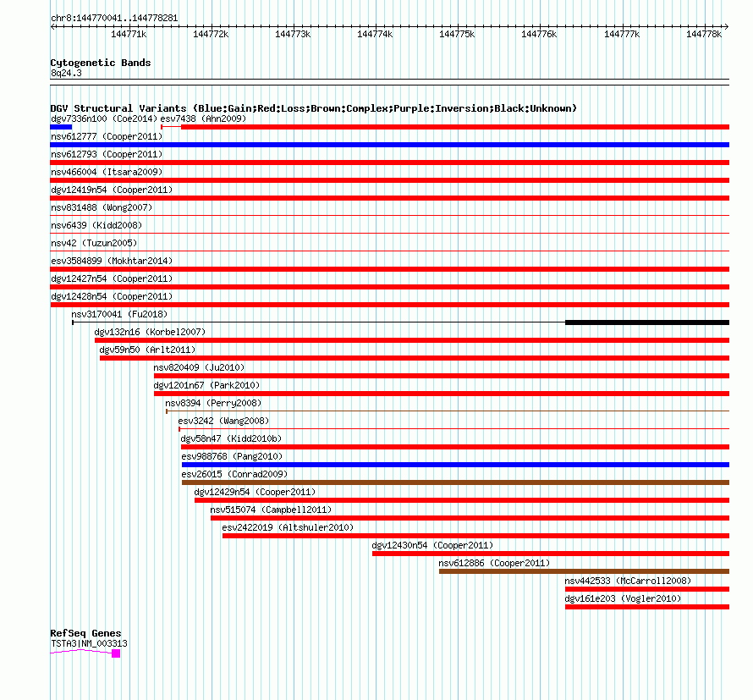Open dgv12427n54 (Cooper2011) variant
The image size is (753, 700).
pos(112,278)
